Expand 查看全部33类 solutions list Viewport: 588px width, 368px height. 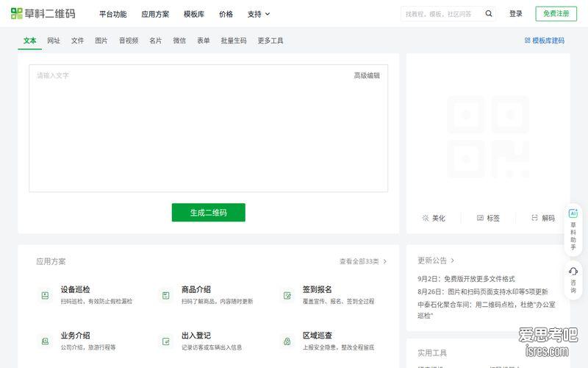[x=362, y=261]
